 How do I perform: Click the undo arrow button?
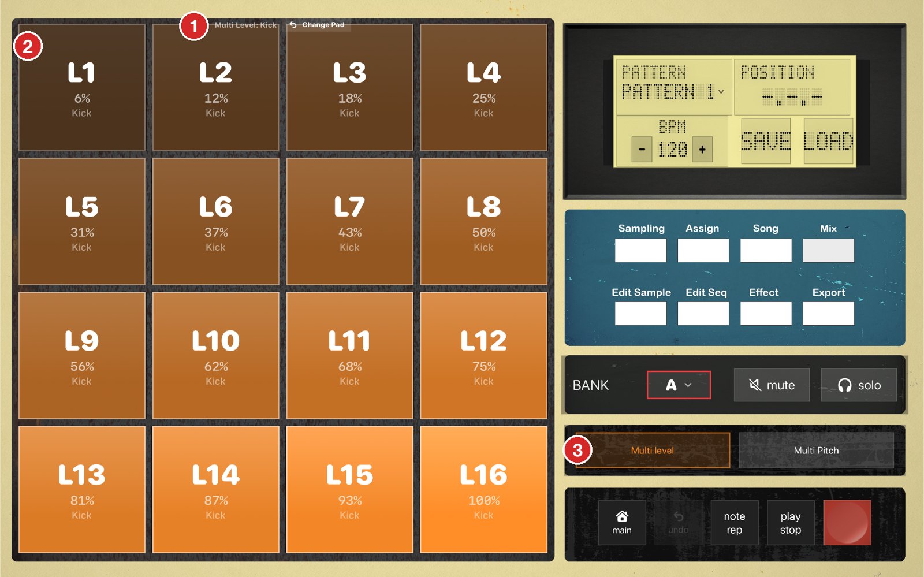(x=678, y=523)
